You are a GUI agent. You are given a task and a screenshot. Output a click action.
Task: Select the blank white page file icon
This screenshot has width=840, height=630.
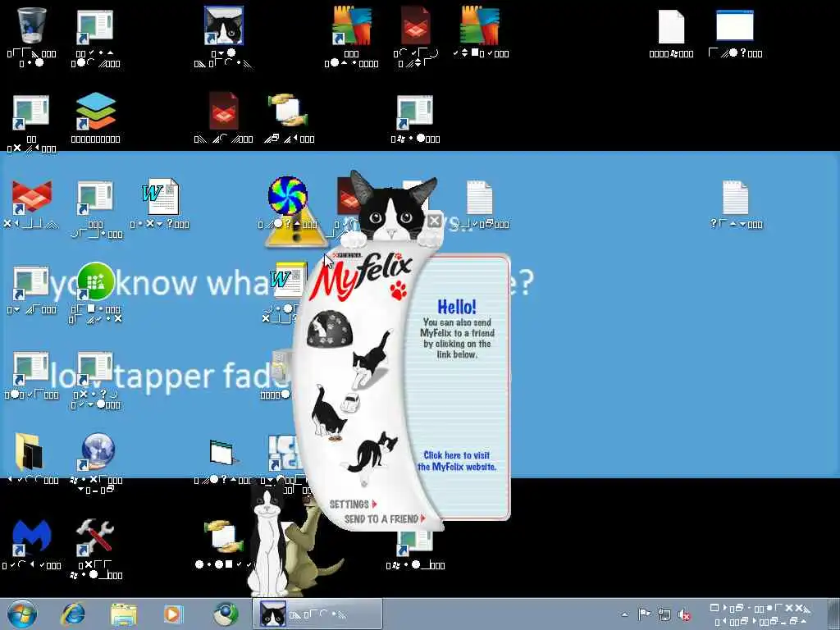point(671,27)
